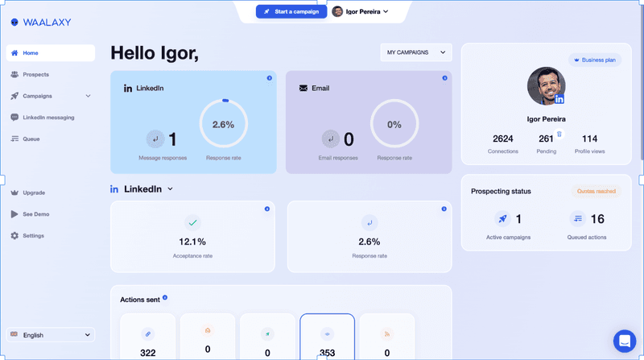Open the MY CAMPAIGNS dropdown
644x360 pixels.
tap(416, 52)
